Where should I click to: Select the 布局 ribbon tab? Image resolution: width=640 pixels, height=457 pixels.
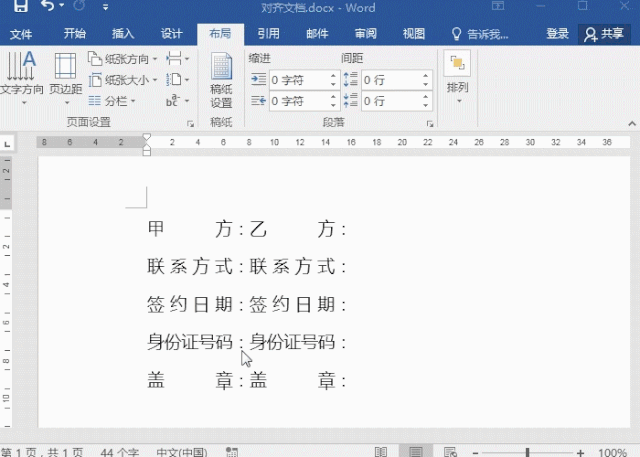click(x=220, y=33)
